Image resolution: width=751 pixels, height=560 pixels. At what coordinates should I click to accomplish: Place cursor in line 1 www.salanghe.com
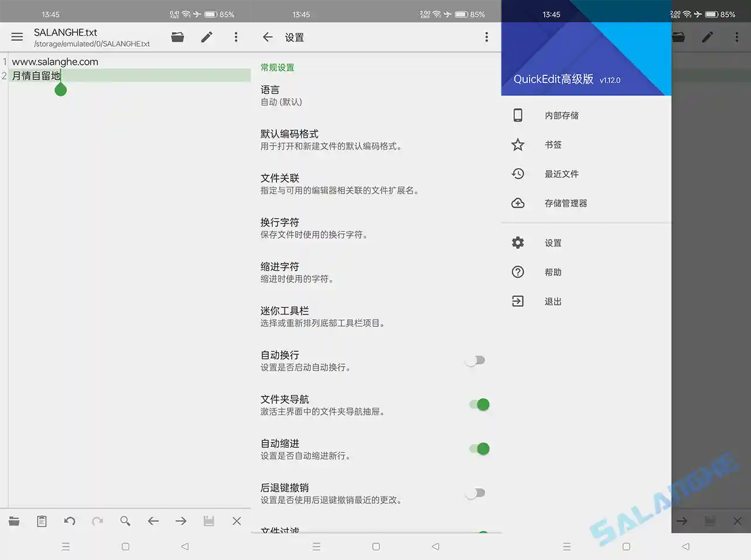coord(56,61)
